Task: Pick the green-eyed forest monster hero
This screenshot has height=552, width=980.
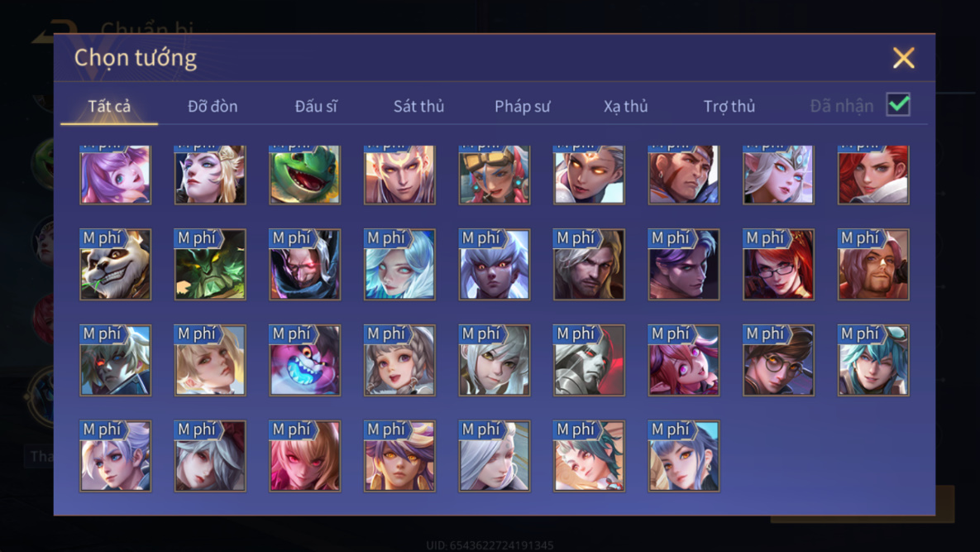Action: pos(210,265)
